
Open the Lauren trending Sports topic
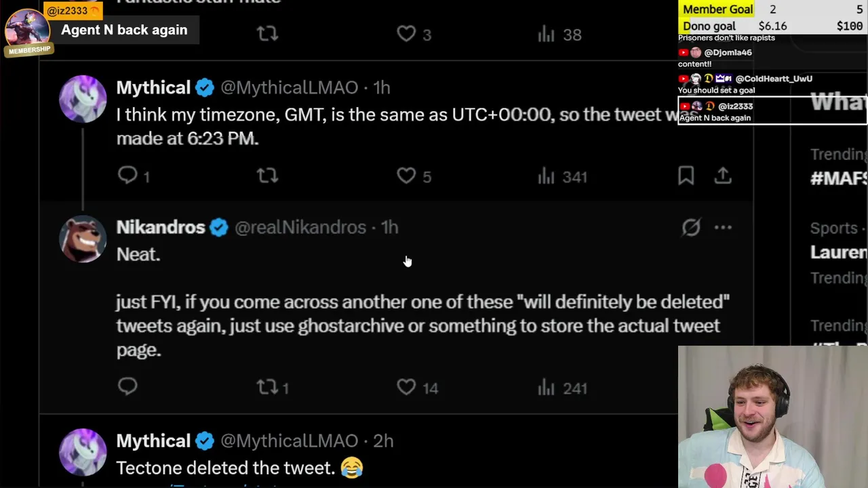tap(838, 252)
